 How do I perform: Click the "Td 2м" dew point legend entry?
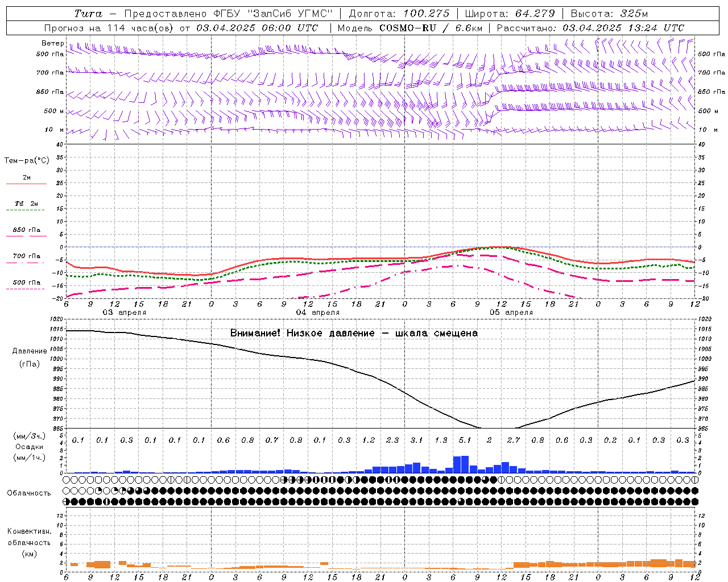click(26, 203)
